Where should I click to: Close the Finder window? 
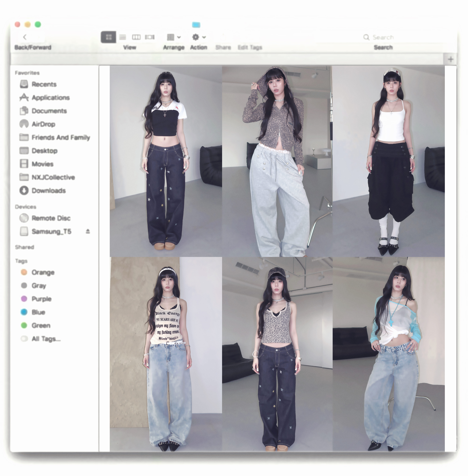click(x=17, y=24)
